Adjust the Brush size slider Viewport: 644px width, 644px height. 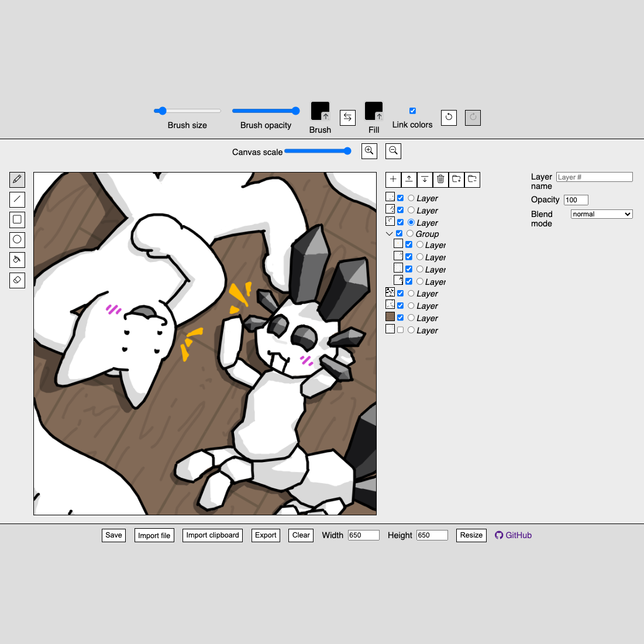coord(187,111)
